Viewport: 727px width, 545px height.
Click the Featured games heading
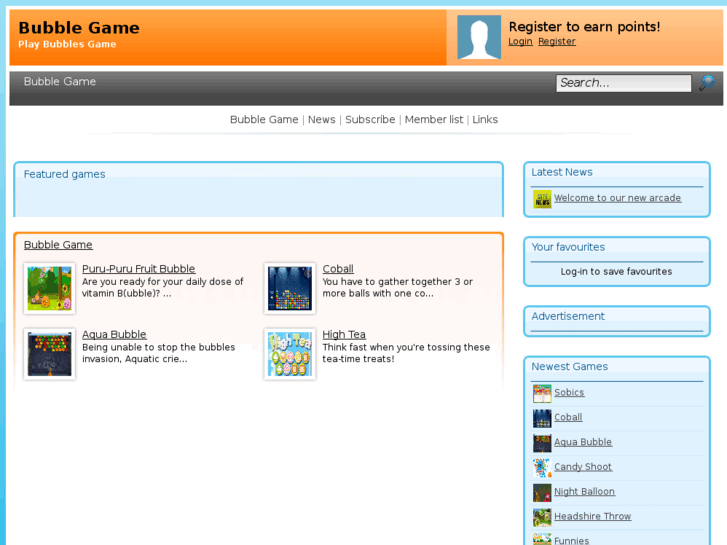point(64,174)
